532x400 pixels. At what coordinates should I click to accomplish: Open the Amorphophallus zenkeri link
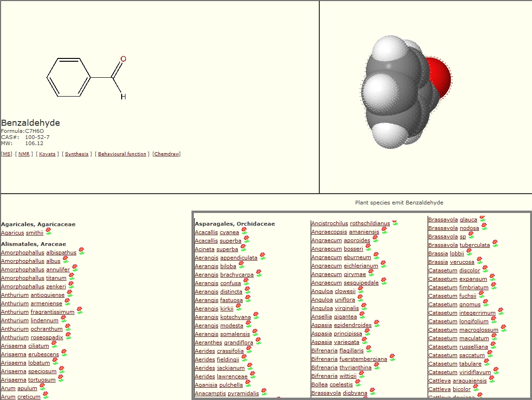click(33, 286)
